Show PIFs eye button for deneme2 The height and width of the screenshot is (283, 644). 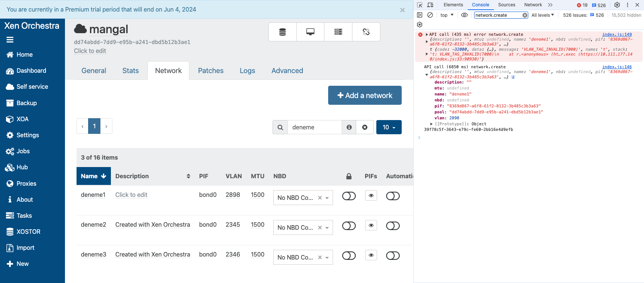(371, 225)
